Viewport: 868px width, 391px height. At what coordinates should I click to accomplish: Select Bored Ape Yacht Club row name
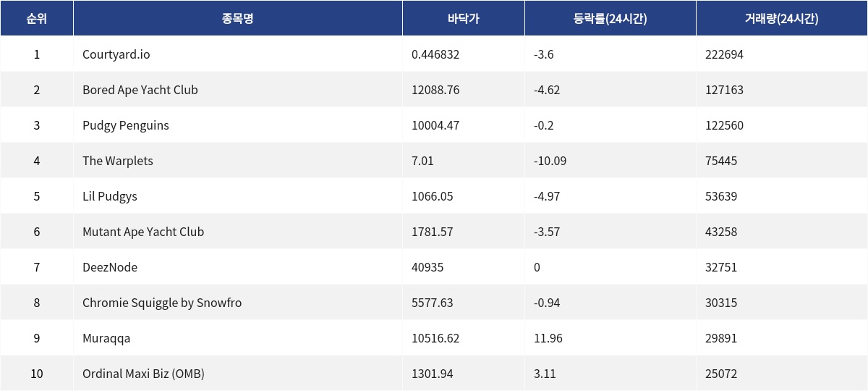coord(140,90)
